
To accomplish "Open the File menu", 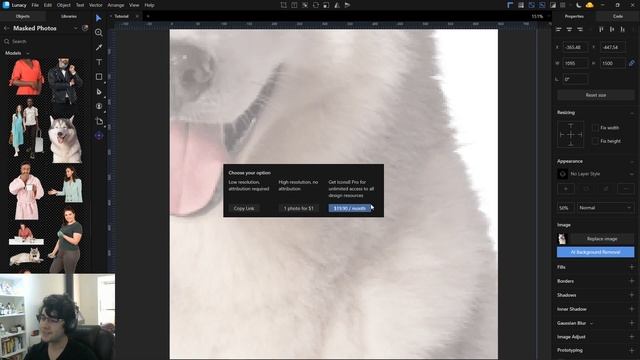I will point(35,5).
